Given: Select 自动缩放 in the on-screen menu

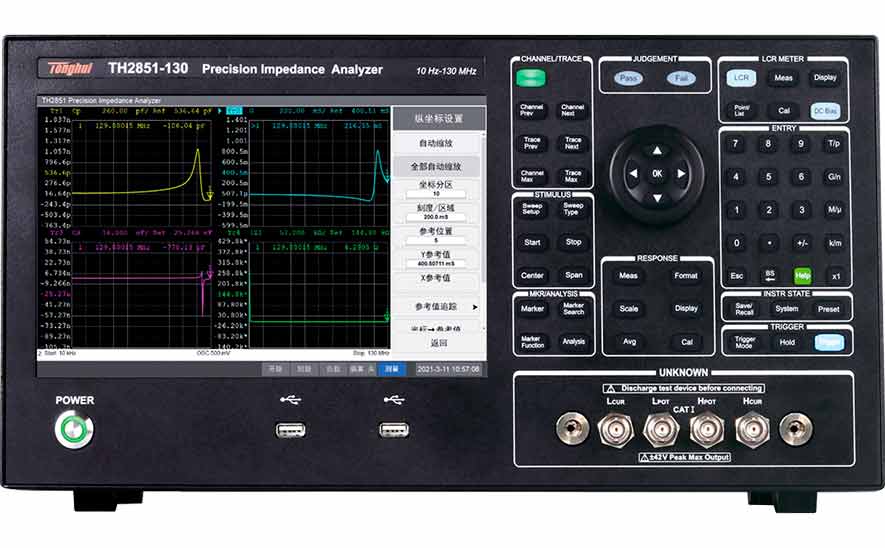Looking at the screenshot, I should click(436, 143).
